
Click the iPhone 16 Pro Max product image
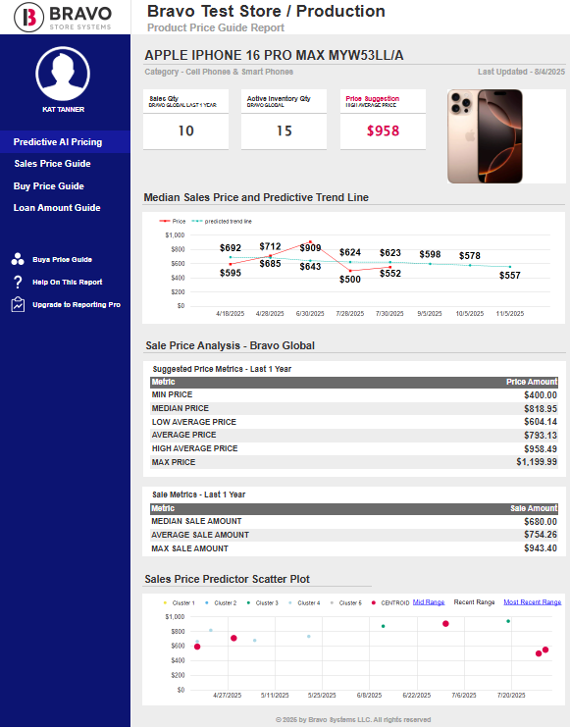pos(485,136)
